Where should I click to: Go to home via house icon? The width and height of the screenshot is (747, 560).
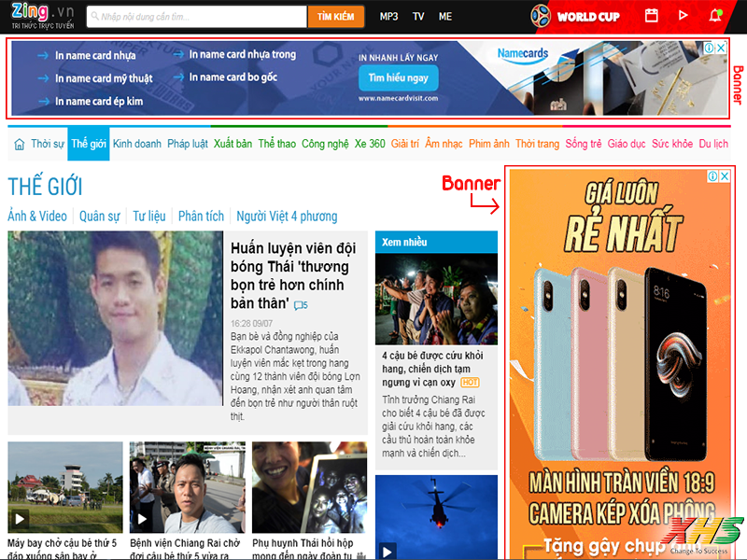coord(19,144)
